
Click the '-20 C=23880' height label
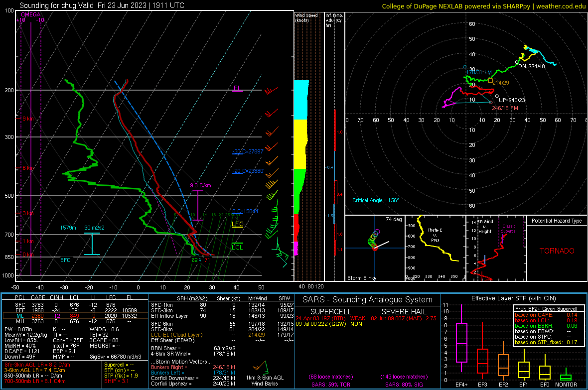point(248,171)
